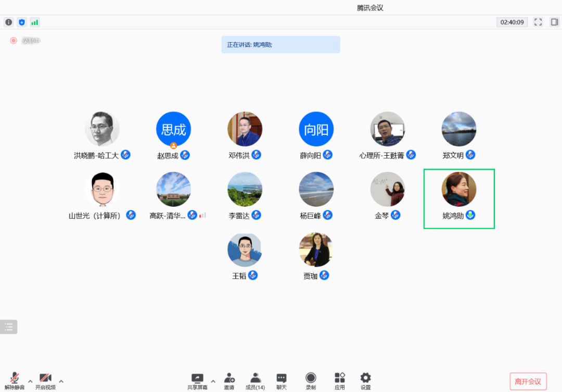Click the Leave Meeting (离开会议) button
Viewport: 562px width, 392px height.
(x=528, y=381)
